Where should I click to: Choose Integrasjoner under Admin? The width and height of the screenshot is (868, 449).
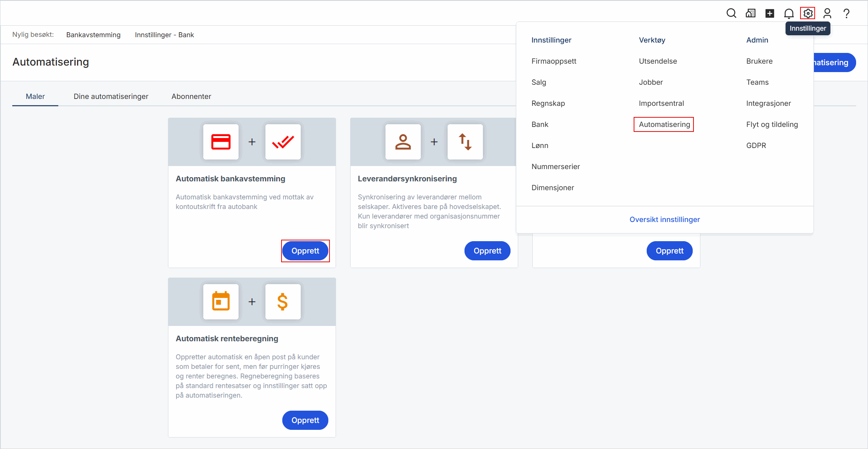(768, 103)
